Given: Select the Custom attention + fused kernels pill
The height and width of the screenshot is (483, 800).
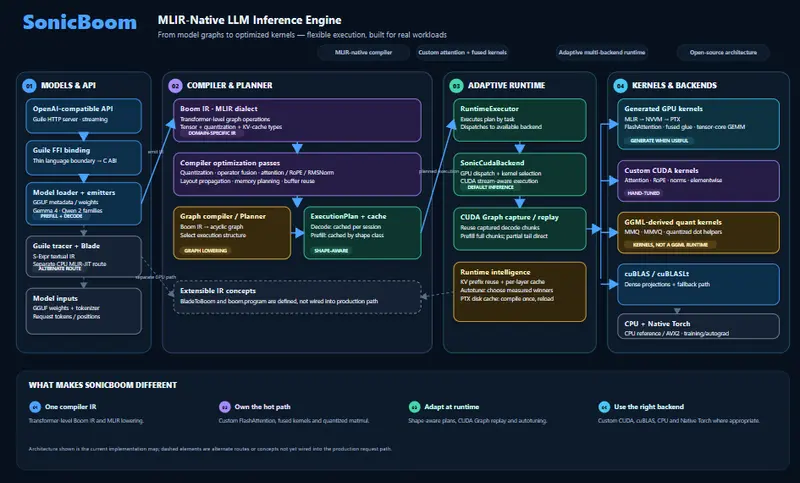Looking at the screenshot, I should (462, 53).
